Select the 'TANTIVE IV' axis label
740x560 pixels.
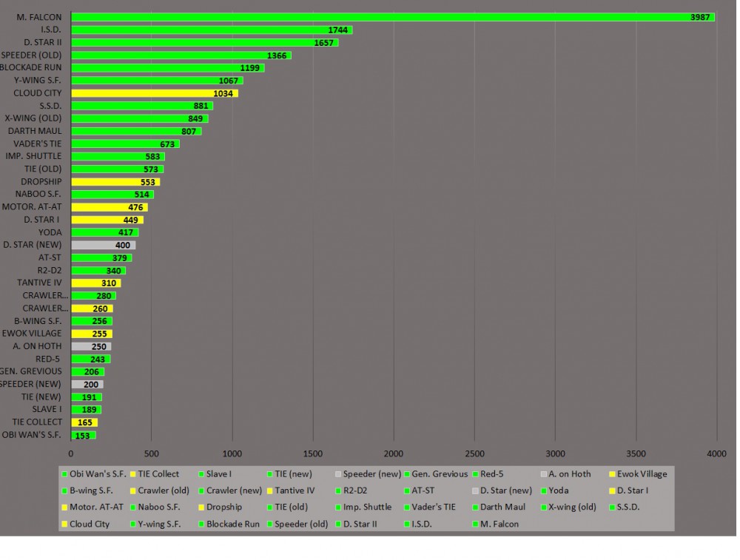click(x=39, y=283)
